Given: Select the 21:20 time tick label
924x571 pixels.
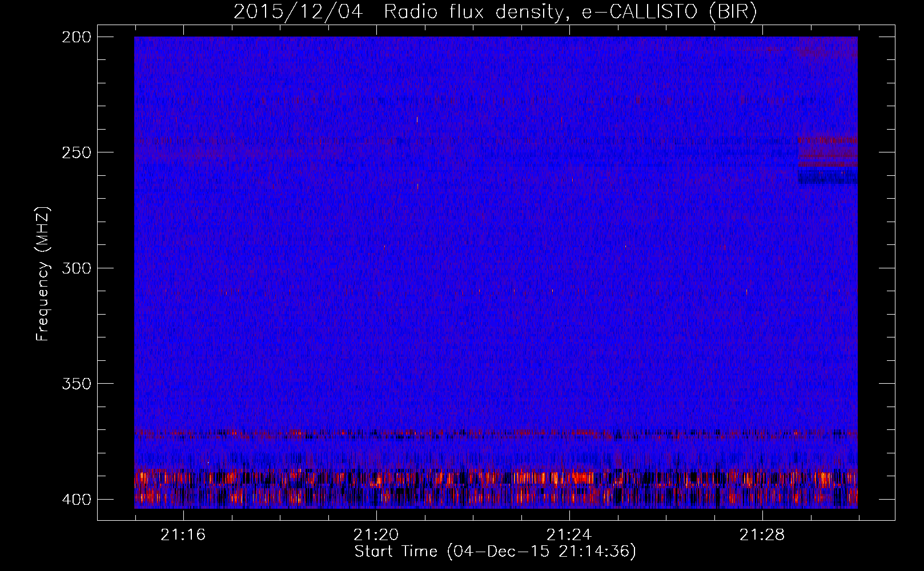Looking at the screenshot, I should point(376,534).
